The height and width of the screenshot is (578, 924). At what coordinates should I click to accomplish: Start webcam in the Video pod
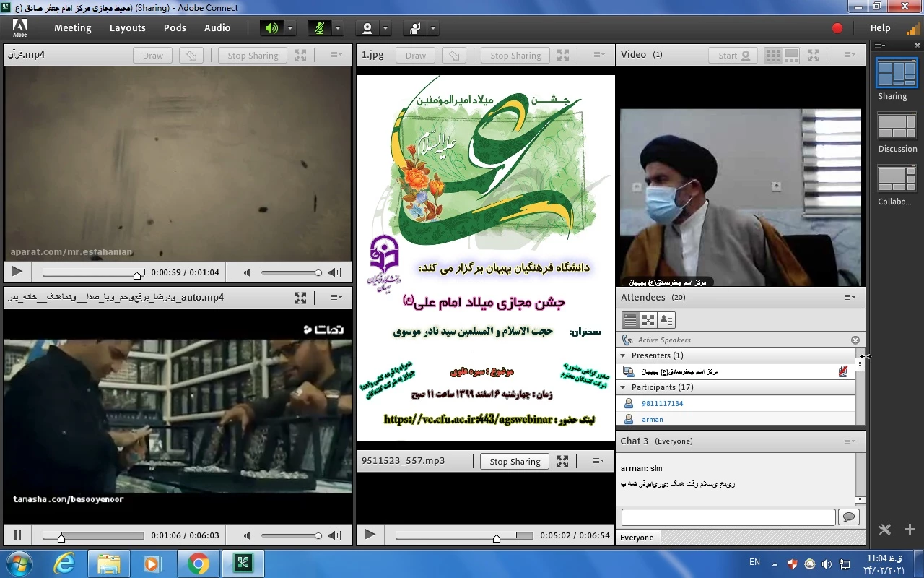[x=734, y=56]
